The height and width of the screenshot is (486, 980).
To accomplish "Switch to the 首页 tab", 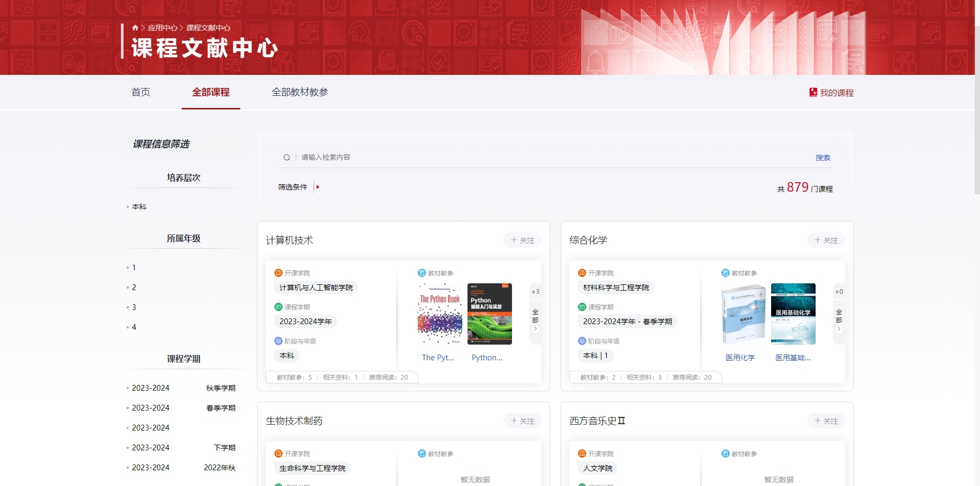I will click(141, 92).
